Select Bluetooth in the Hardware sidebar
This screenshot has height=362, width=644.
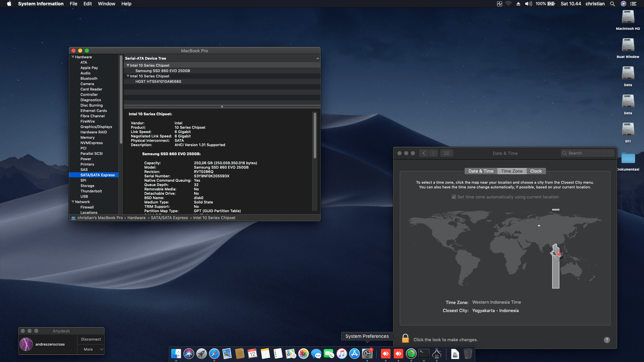click(89, 78)
